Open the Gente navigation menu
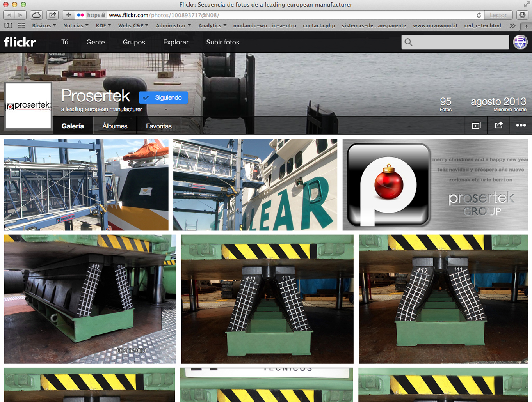This screenshot has width=532, height=402. click(96, 42)
